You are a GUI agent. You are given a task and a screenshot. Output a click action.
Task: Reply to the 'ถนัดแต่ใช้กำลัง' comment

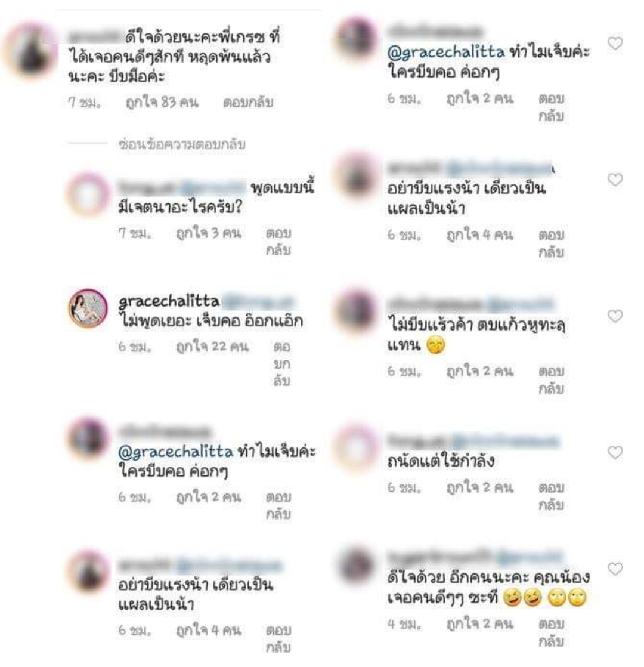pyautogui.click(x=552, y=496)
